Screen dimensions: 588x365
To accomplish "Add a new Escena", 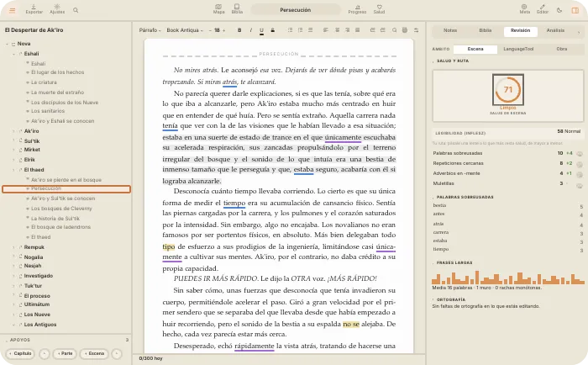I will tap(94, 354).
